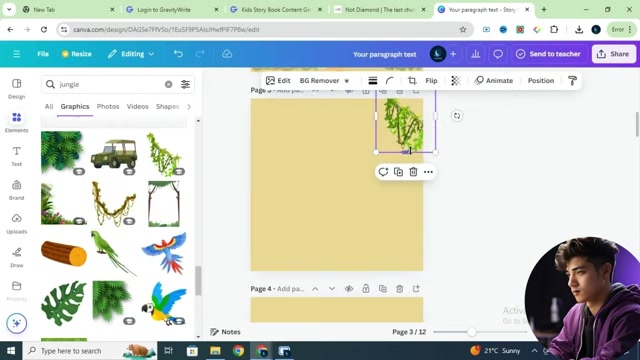Click the undo arrow in top bar

pyautogui.click(x=178, y=54)
